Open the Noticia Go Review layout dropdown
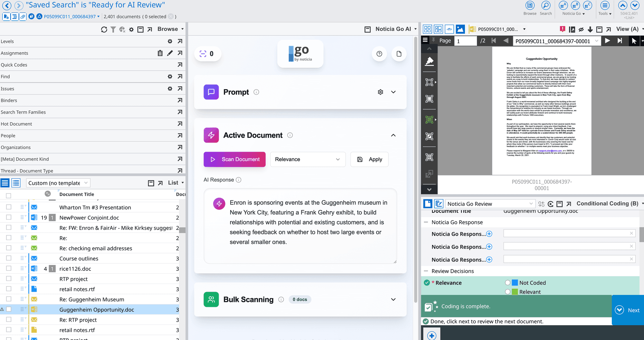644x340 pixels. point(490,204)
